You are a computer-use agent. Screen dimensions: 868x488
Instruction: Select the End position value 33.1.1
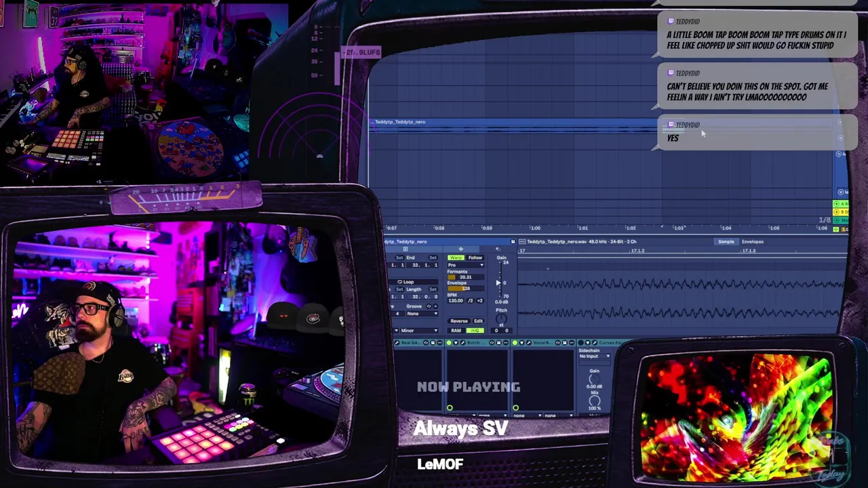[x=422, y=265]
